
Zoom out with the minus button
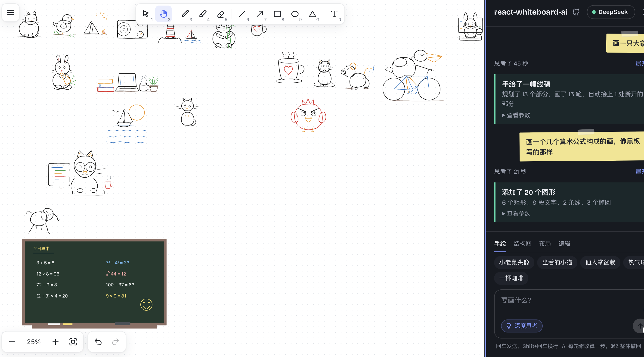pos(12,342)
